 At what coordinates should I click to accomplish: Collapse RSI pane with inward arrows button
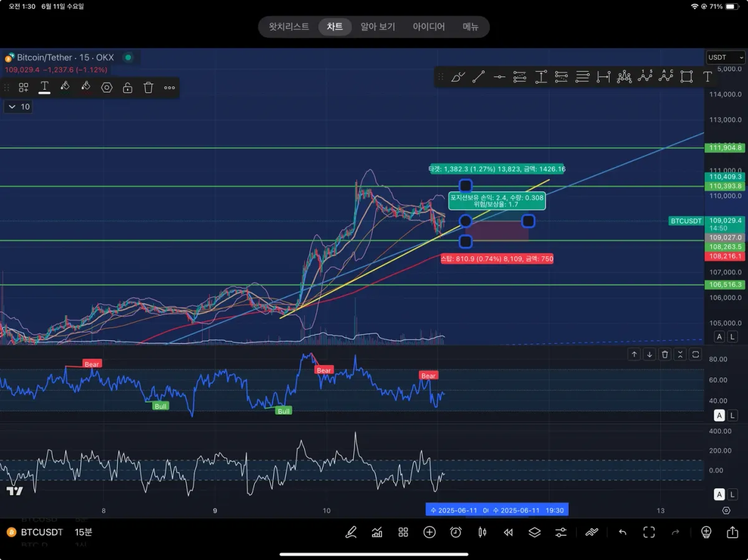680,354
